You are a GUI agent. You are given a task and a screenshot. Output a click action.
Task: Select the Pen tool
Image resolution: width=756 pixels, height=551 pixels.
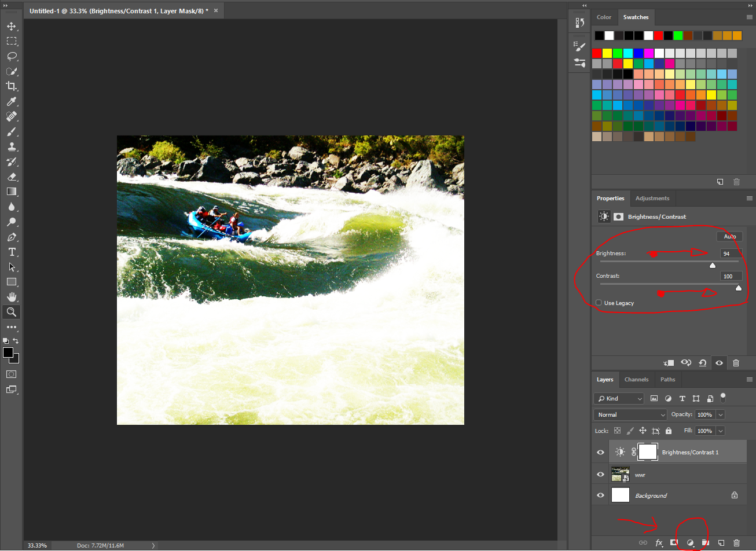coord(12,237)
